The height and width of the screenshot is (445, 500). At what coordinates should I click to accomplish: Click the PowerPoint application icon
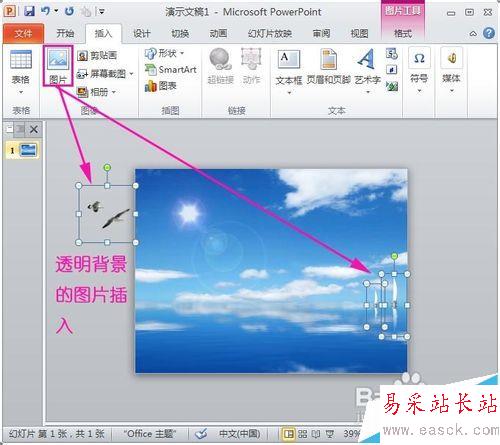[10, 12]
